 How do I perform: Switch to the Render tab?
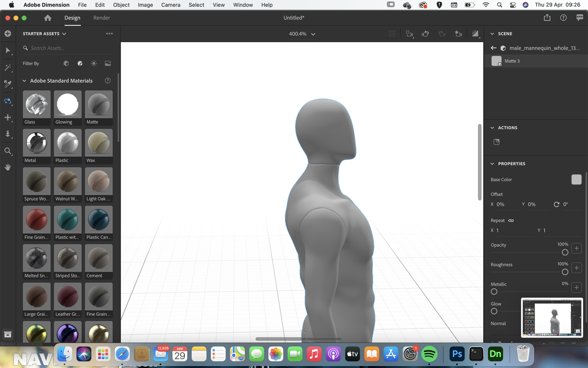tap(102, 18)
